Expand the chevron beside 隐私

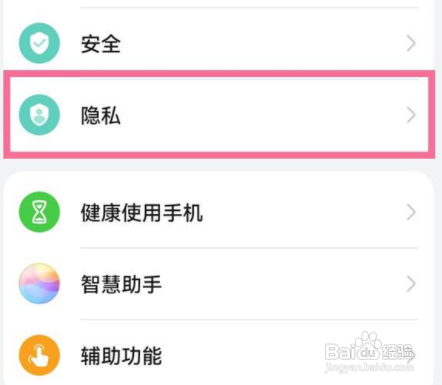411,115
